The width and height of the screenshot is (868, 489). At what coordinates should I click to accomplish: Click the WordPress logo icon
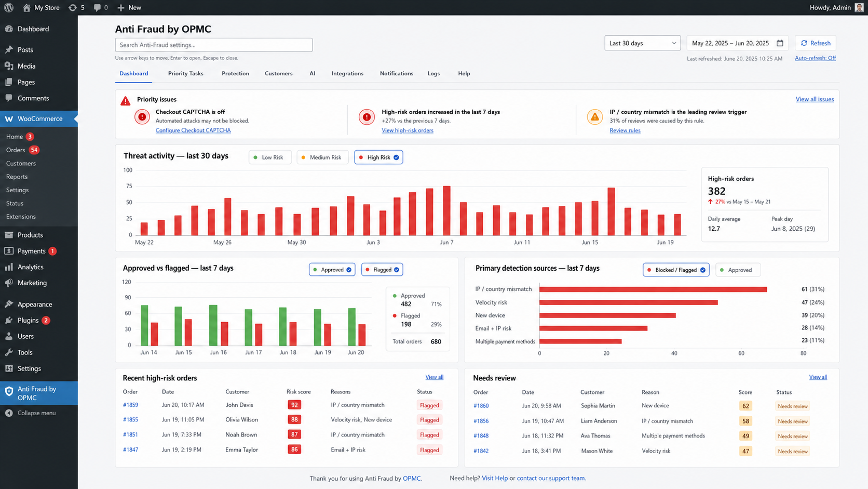click(x=9, y=7)
